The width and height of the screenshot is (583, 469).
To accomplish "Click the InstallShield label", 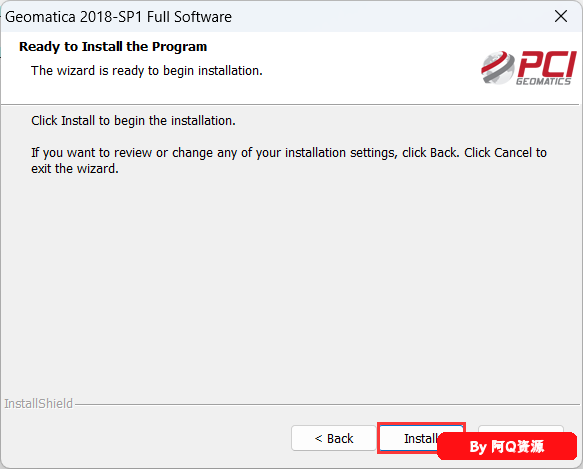I will [39, 404].
